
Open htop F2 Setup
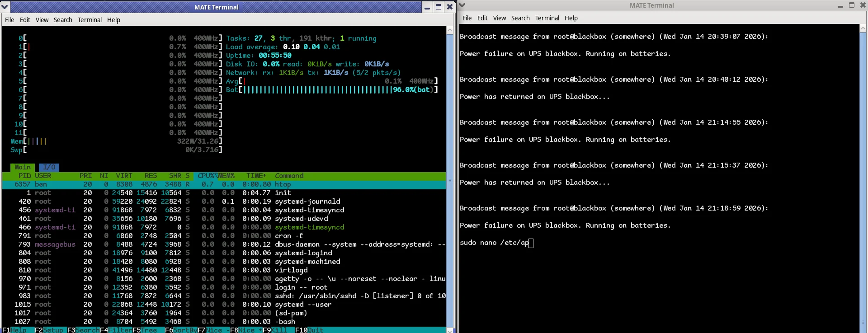click(x=51, y=330)
